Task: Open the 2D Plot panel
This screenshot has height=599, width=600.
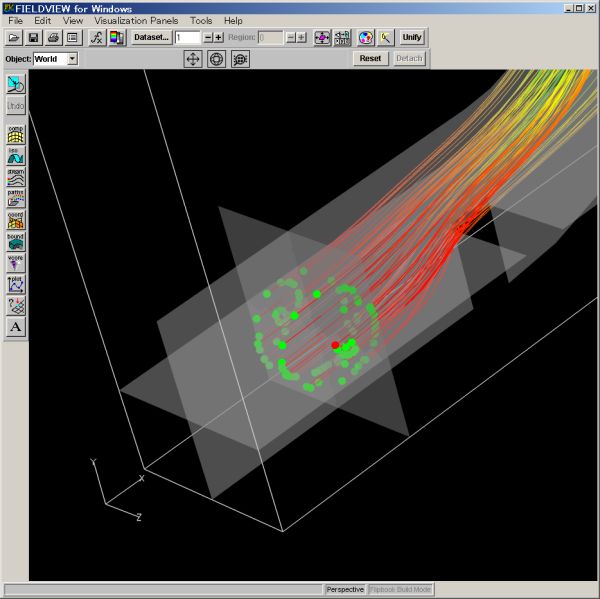Action: point(16,284)
